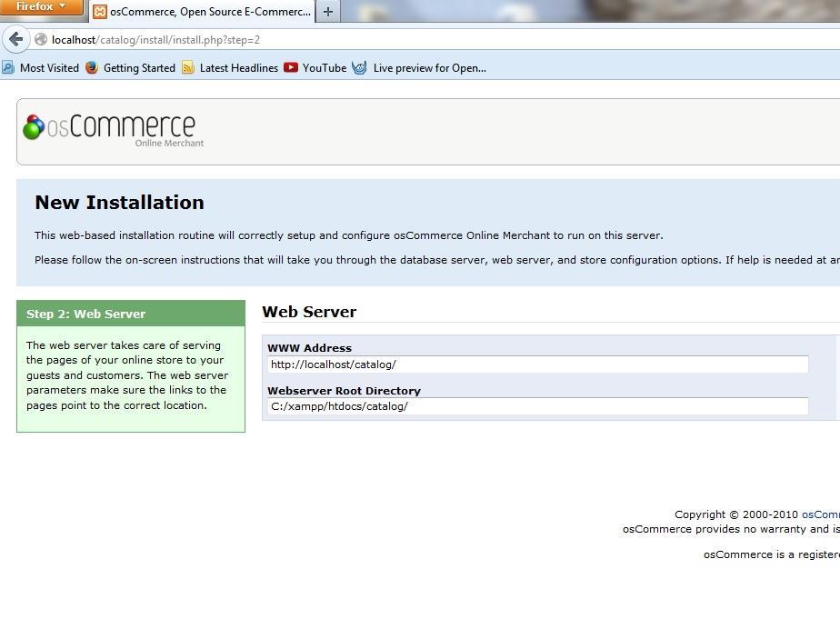Click the site identity globe icon
This screenshot has height=619, width=840.
point(41,40)
